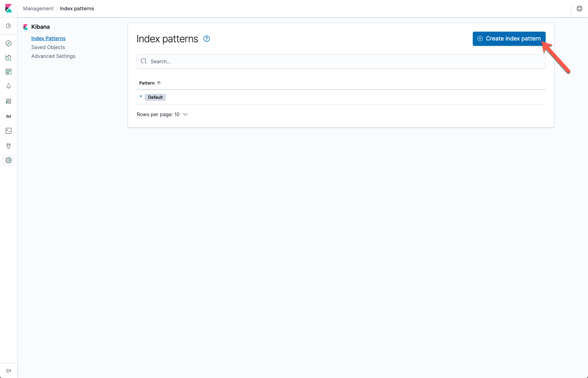Sort by the Pattern column header
The image size is (588, 378).
(x=150, y=83)
